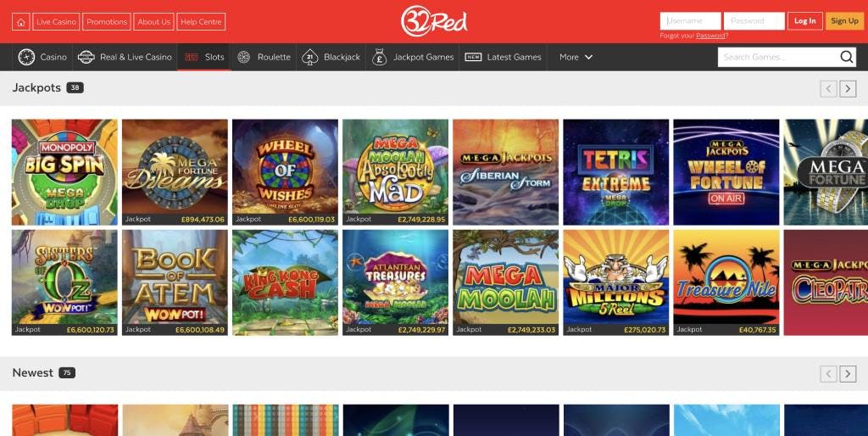The width and height of the screenshot is (868, 436).
Task: Open MegaJackpots Cleopatra game
Action: pos(826,282)
